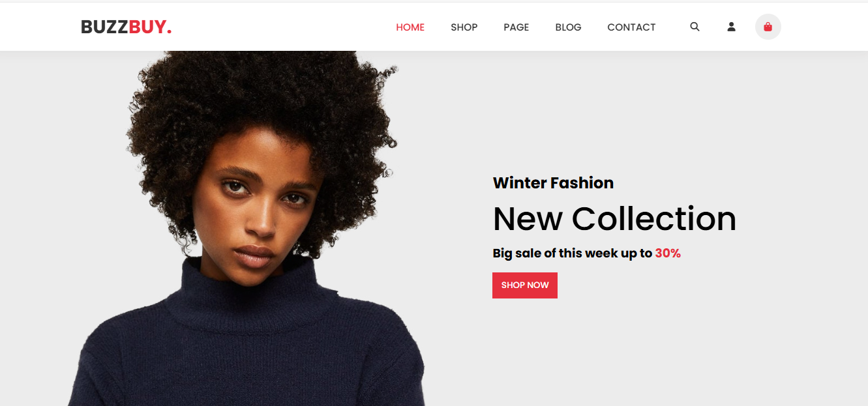Select the PAGE menu item
The height and width of the screenshot is (406, 868).
point(516,27)
